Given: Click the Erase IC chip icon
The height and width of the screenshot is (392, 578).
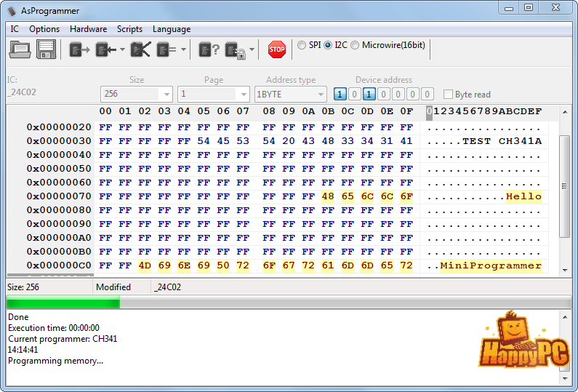Looking at the screenshot, I should [x=140, y=49].
